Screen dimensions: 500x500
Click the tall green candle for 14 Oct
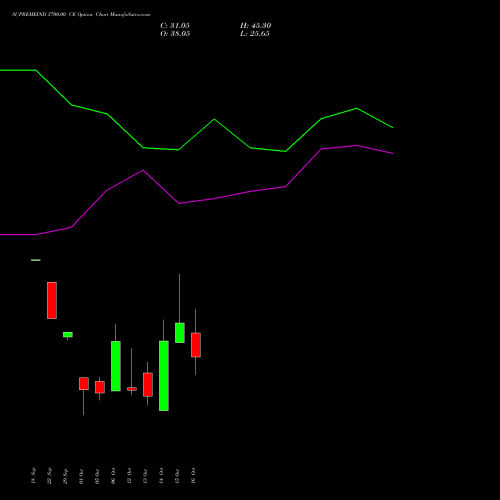click(164, 376)
